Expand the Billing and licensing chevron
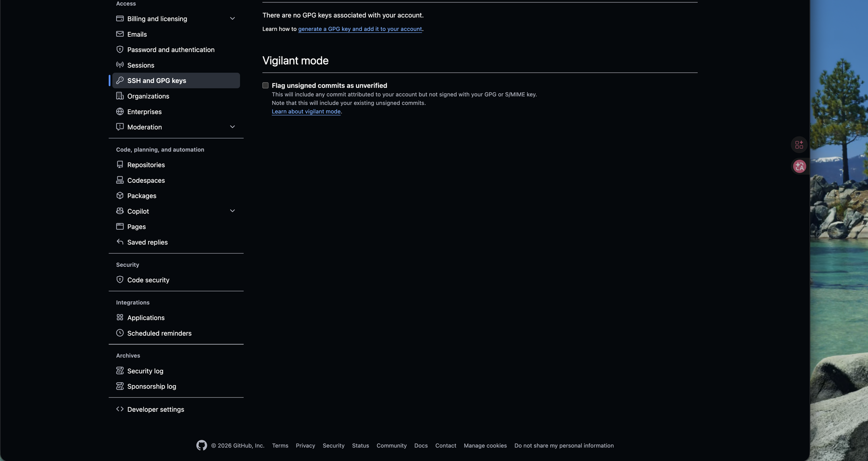Screen dimensions: 868x461 click(232, 18)
